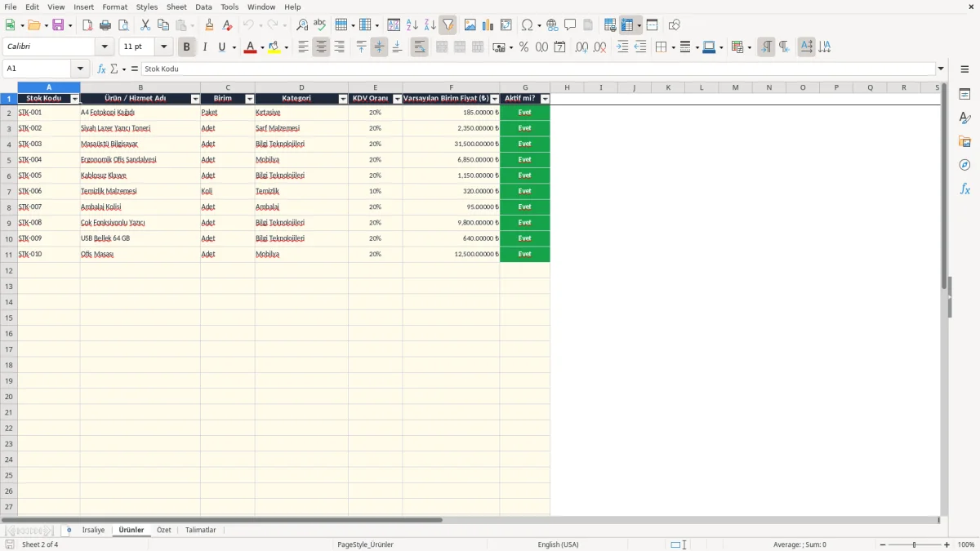Toggle Center Horizontally alignment
Screen dimensions: 980x551
[x=321, y=47]
